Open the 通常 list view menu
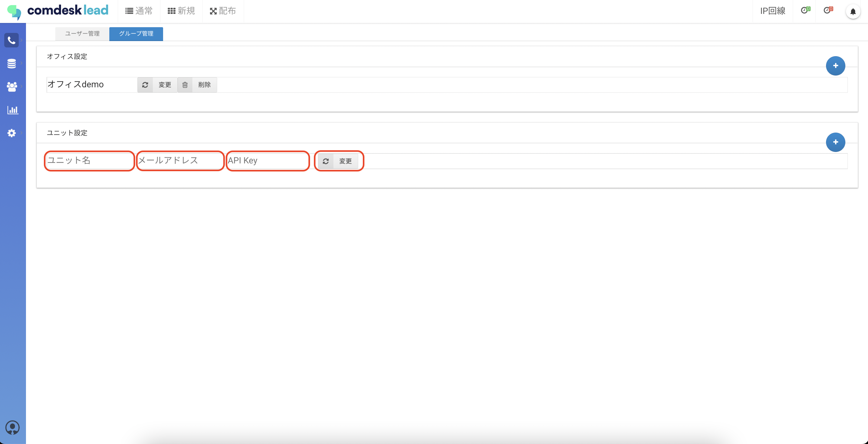Screen dimensions: 868x444 (139, 11)
